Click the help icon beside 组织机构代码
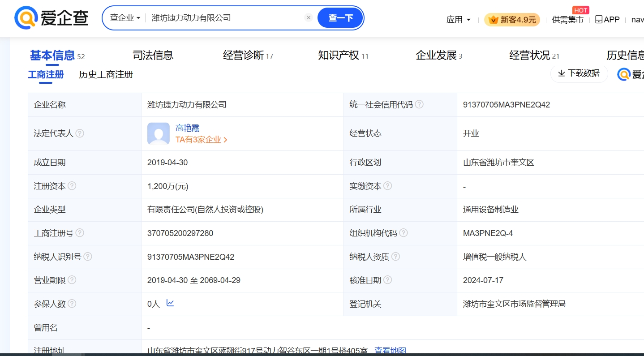The image size is (644, 356). coord(404,233)
